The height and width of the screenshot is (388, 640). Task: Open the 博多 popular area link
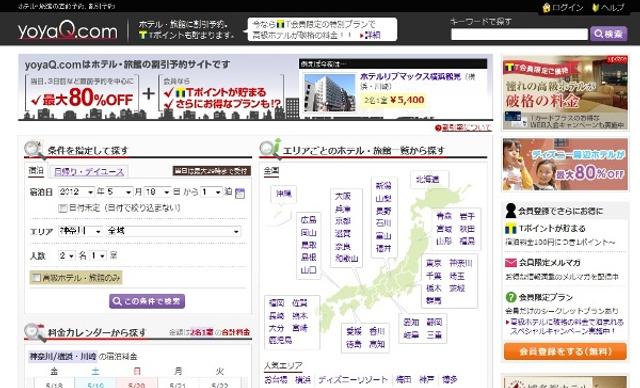[449, 380]
